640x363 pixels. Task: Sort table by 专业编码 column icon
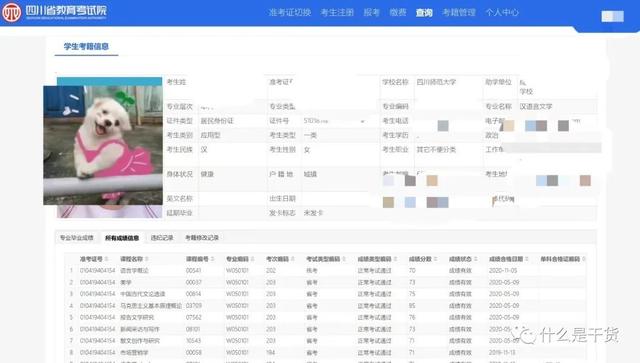(x=253, y=259)
